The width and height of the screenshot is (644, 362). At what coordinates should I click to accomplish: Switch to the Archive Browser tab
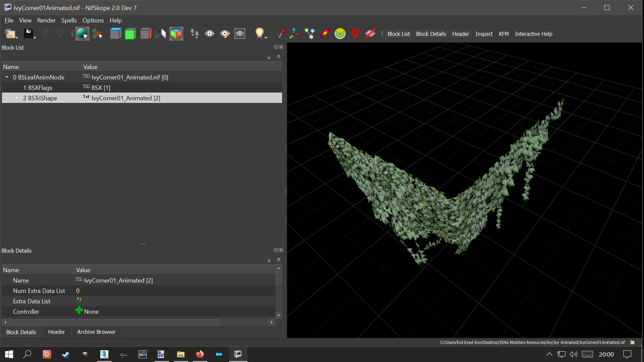tap(96, 332)
